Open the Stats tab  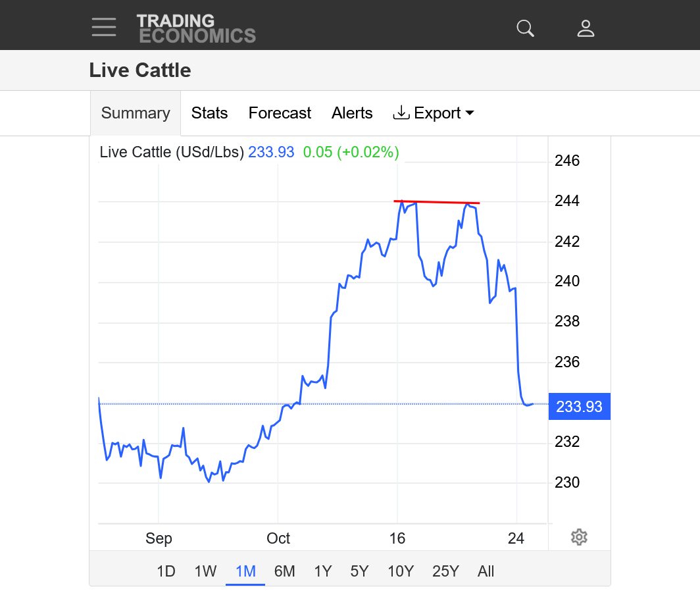pos(209,113)
